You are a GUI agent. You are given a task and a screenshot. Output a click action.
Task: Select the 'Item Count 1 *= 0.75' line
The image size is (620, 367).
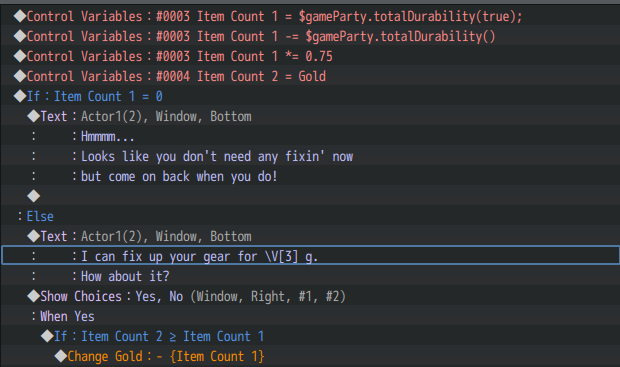(x=310, y=56)
